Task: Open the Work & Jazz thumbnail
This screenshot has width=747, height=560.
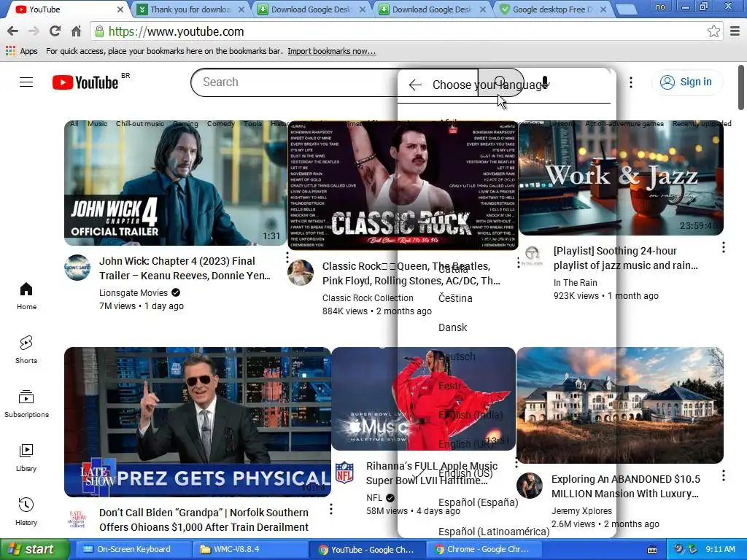Action: [621, 178]
